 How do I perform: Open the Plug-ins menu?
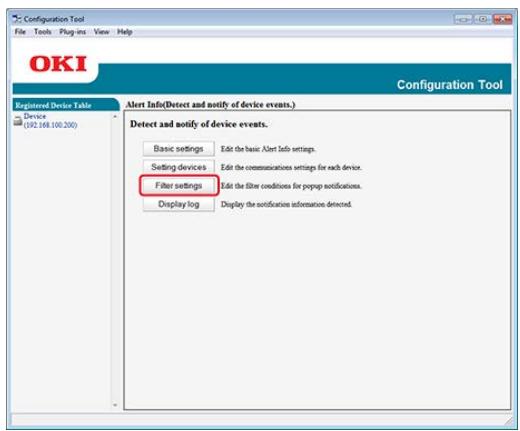73,32
